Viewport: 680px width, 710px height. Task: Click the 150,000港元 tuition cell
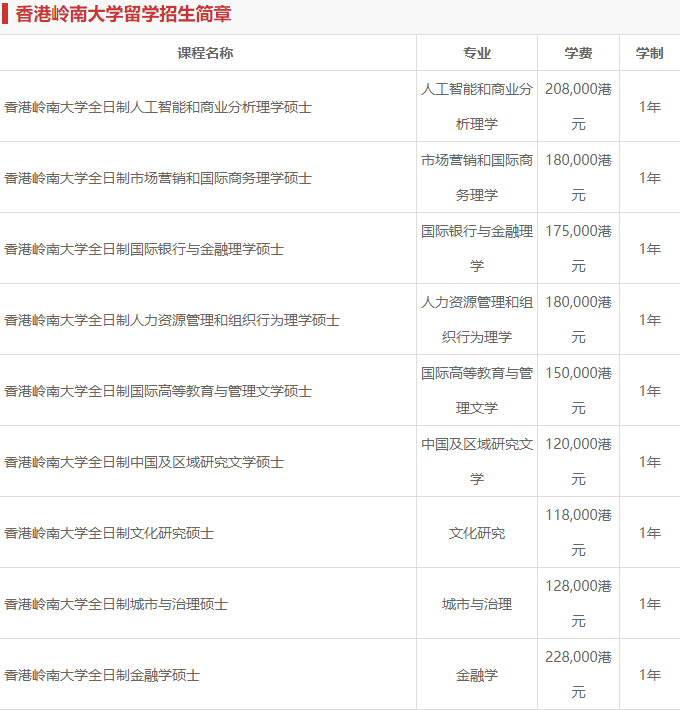click(578, 390)
